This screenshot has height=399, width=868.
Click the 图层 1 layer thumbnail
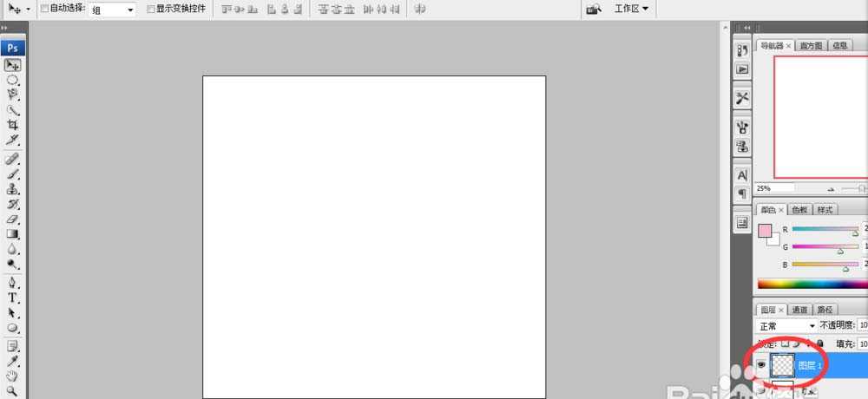click(785, 365)
